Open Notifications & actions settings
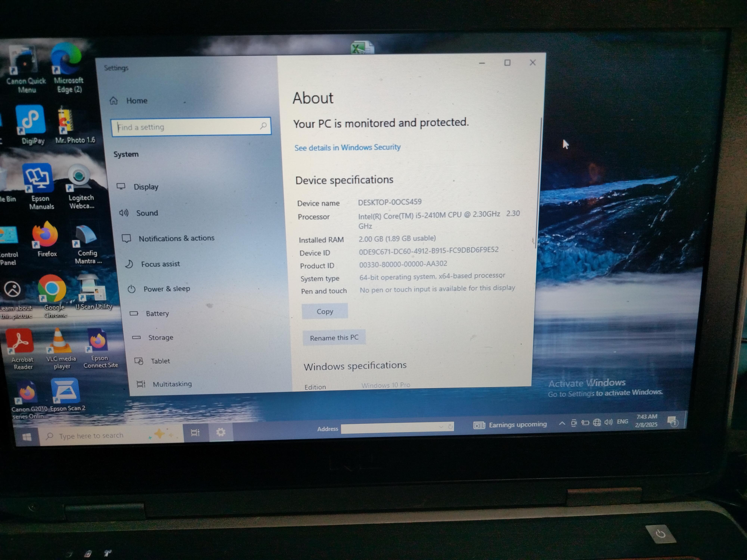The height and width of the screenshot is (560, 747). point(168,238)
